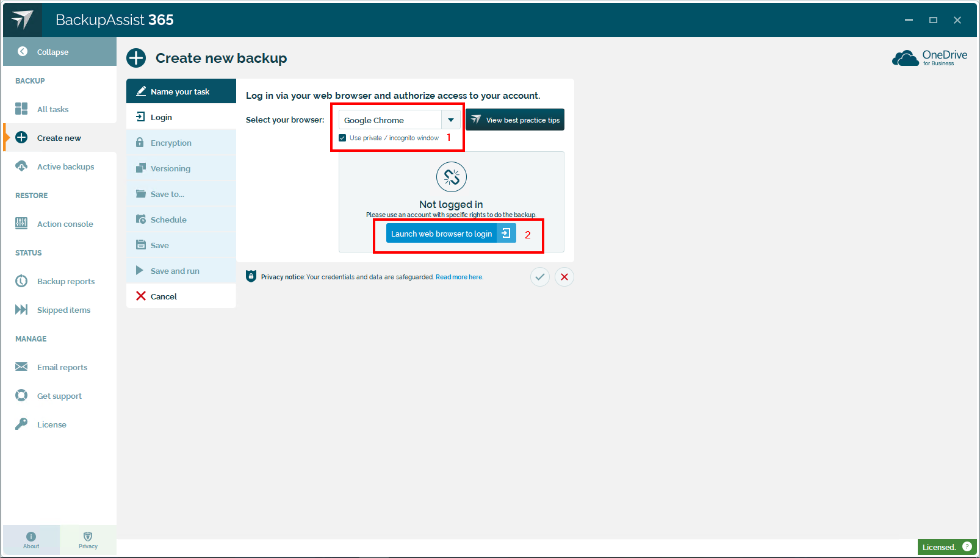Maximize the BackupAssist 365 window
980x558 pixels.
[933, 20]
